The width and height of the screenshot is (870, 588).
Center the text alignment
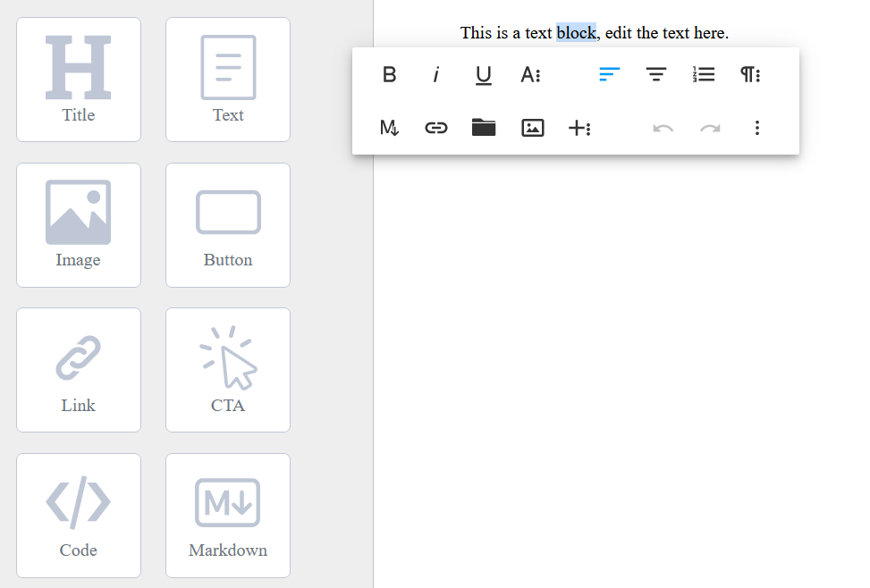click(x=656, y=74)
